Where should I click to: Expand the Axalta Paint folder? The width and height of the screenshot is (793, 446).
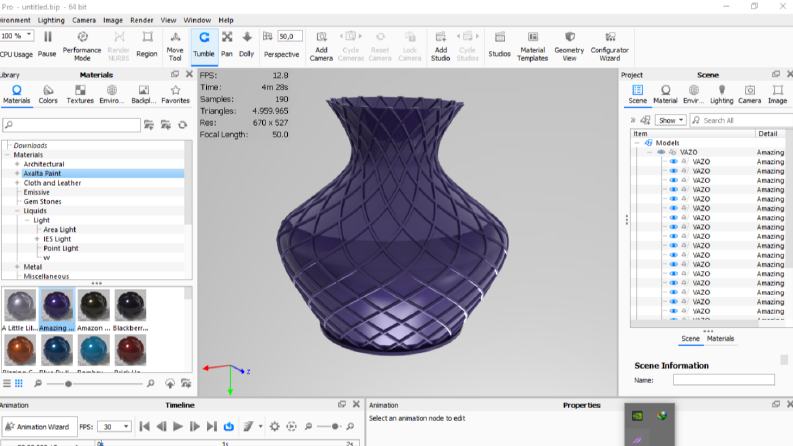[x=17, y=173]
